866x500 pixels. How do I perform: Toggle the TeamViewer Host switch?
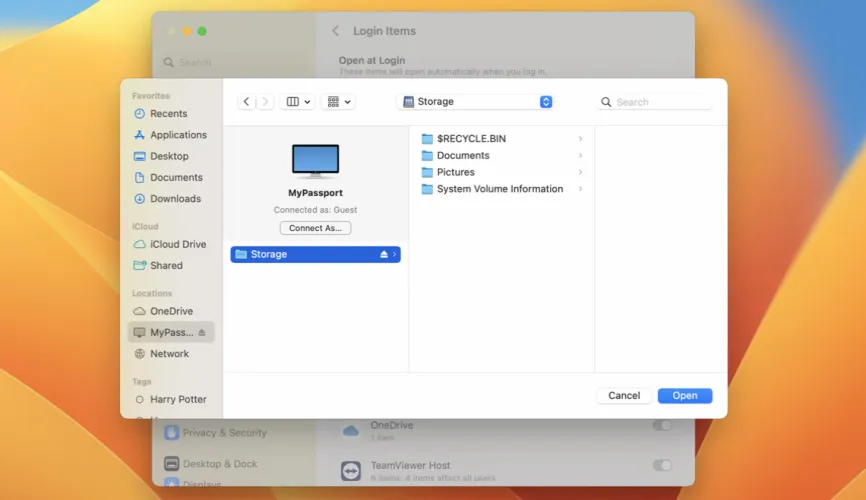coord(661,465)
